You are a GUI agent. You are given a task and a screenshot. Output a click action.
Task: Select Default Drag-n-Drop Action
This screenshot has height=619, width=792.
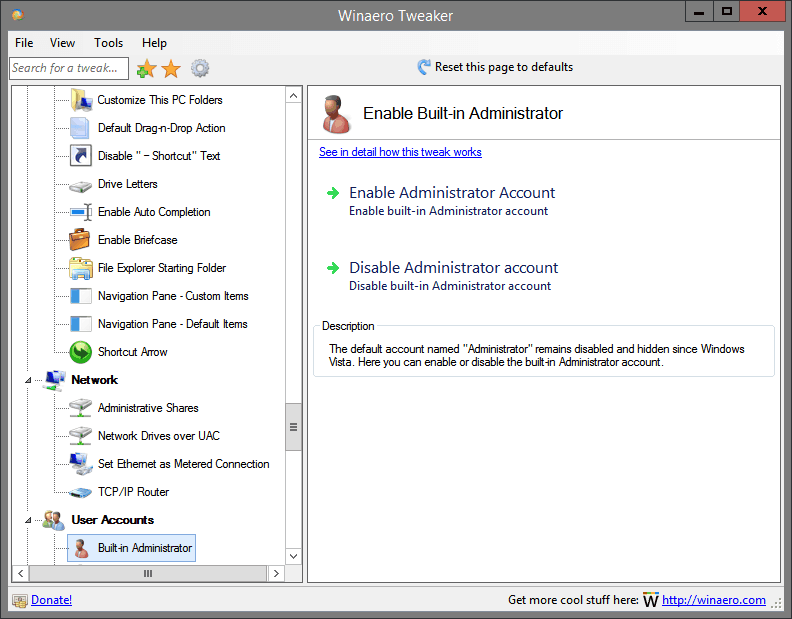click(x=162, y=128)
